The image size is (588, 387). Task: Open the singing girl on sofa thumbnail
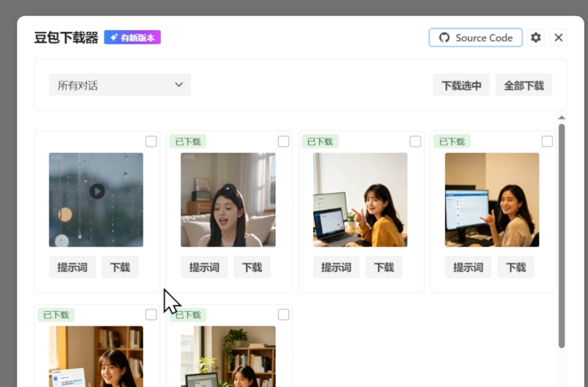click(228, 199)
